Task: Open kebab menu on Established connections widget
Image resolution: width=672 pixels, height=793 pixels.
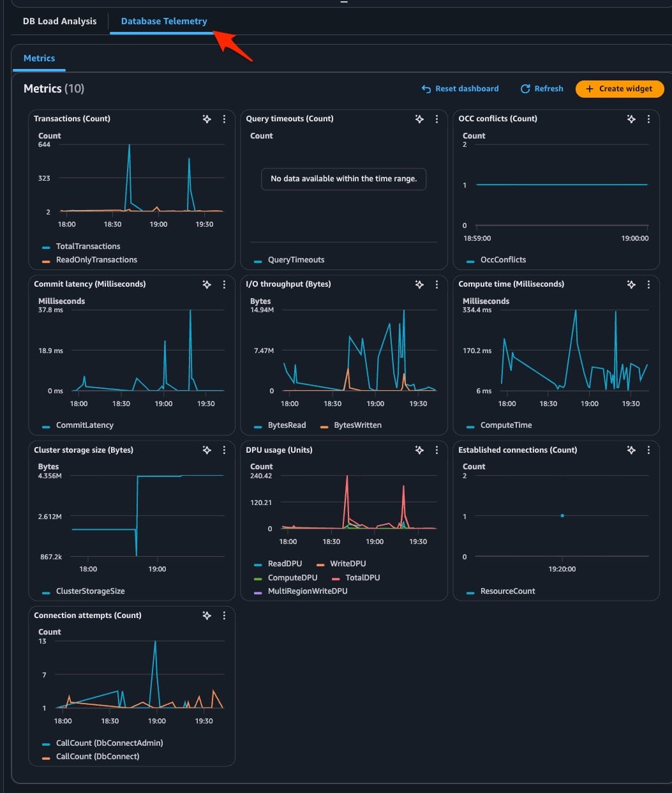Action: 648,450
